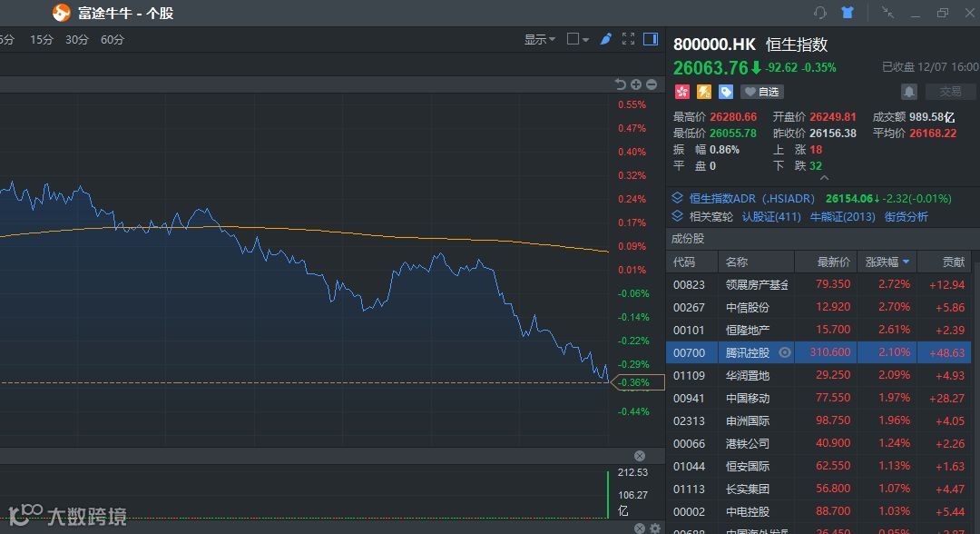
Task: Restore the window size button
Action: 943,13
